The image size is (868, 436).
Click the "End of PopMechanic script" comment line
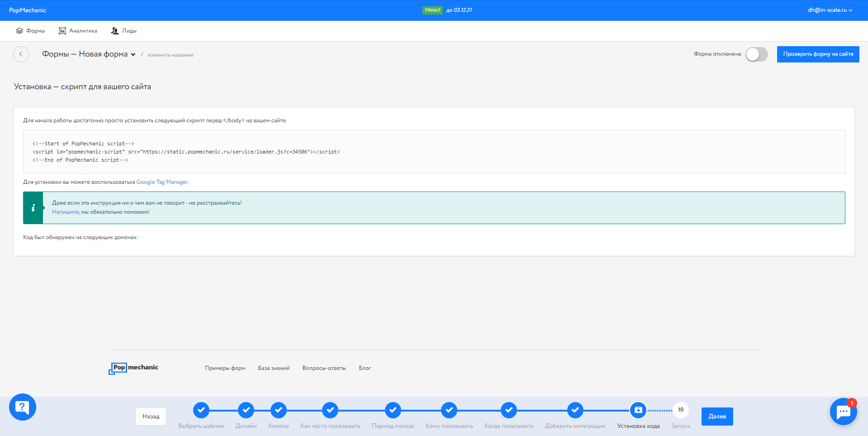click(x=80, y=160)
